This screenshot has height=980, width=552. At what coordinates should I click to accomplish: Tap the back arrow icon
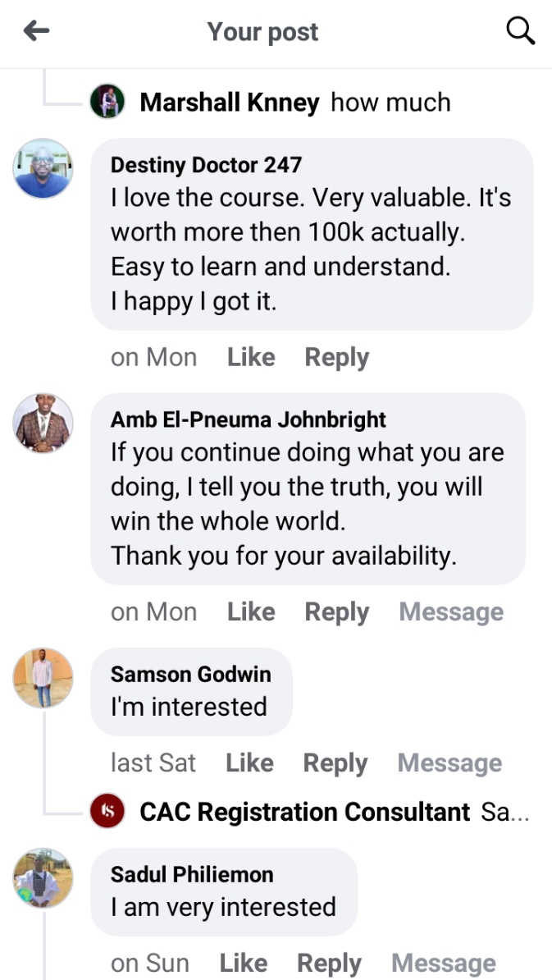[37, 32]
